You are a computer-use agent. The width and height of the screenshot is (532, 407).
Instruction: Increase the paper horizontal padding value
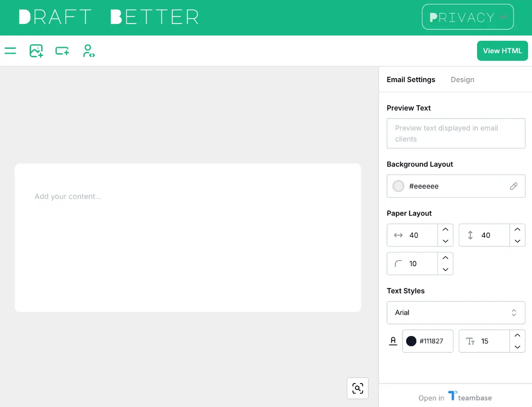445,229
